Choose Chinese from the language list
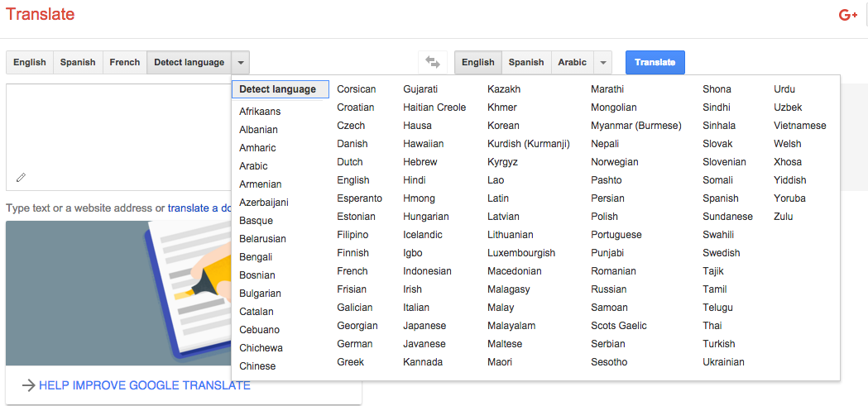 click(257, 366)
